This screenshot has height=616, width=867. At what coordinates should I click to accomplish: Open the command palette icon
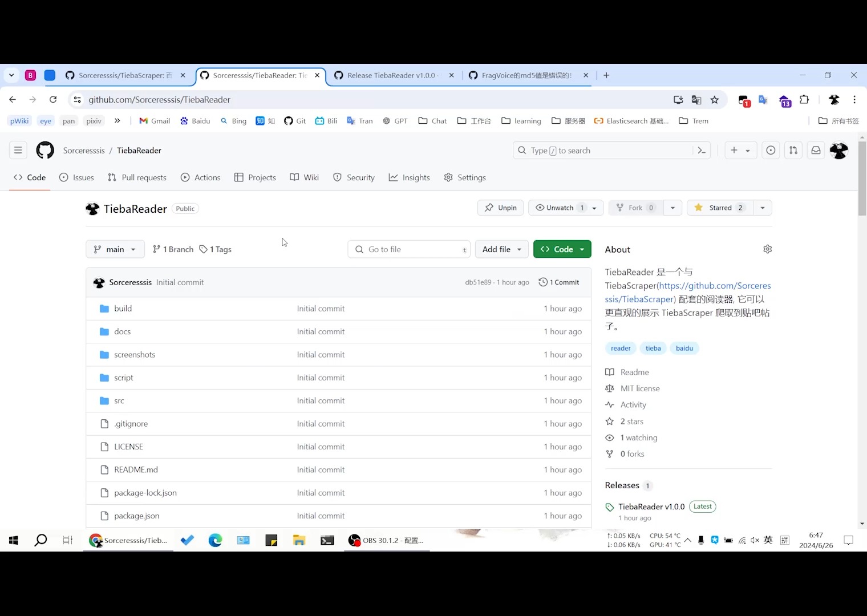pyautogui.click(x=702, y=151)
